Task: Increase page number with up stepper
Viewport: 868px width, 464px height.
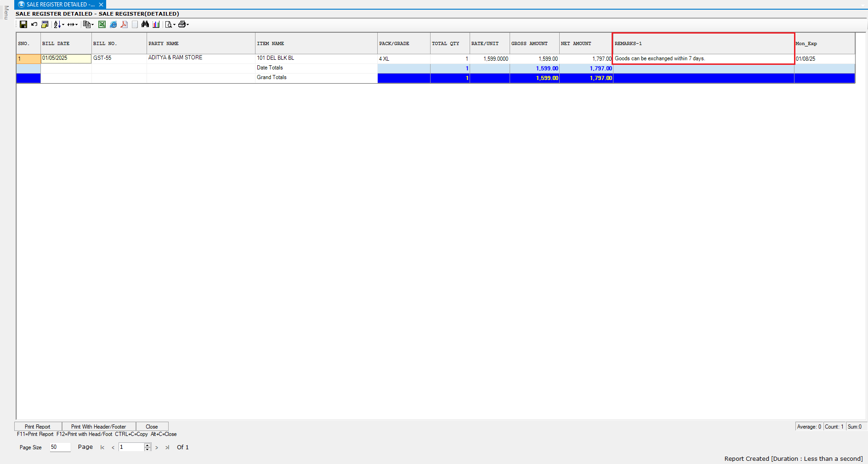Action: (147, 445)
